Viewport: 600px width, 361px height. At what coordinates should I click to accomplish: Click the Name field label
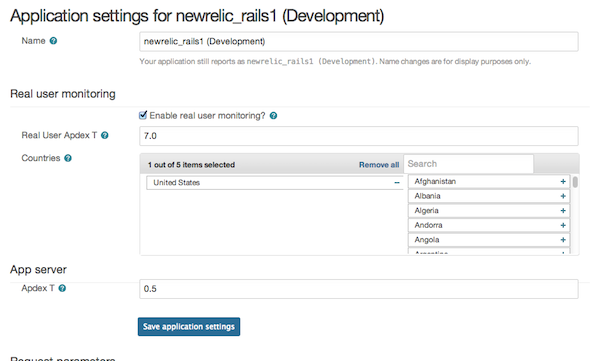tap(33, 41)
